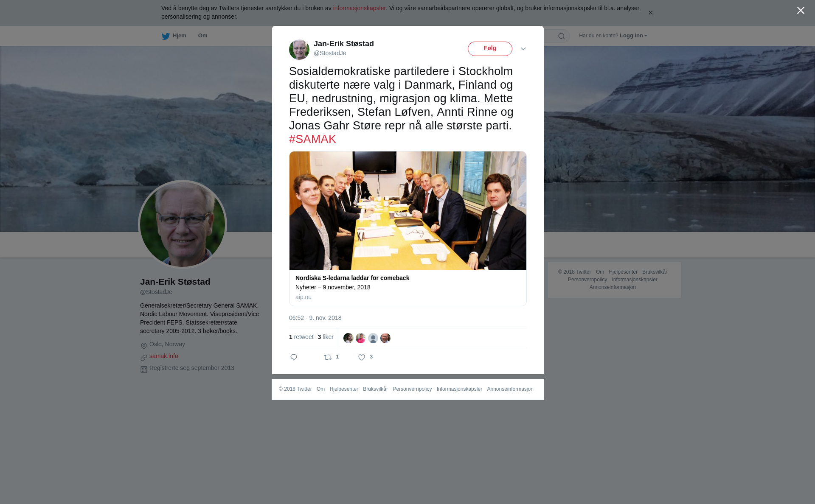
Task: View the first liker's avatar
Action: click(x=348, y=338)
